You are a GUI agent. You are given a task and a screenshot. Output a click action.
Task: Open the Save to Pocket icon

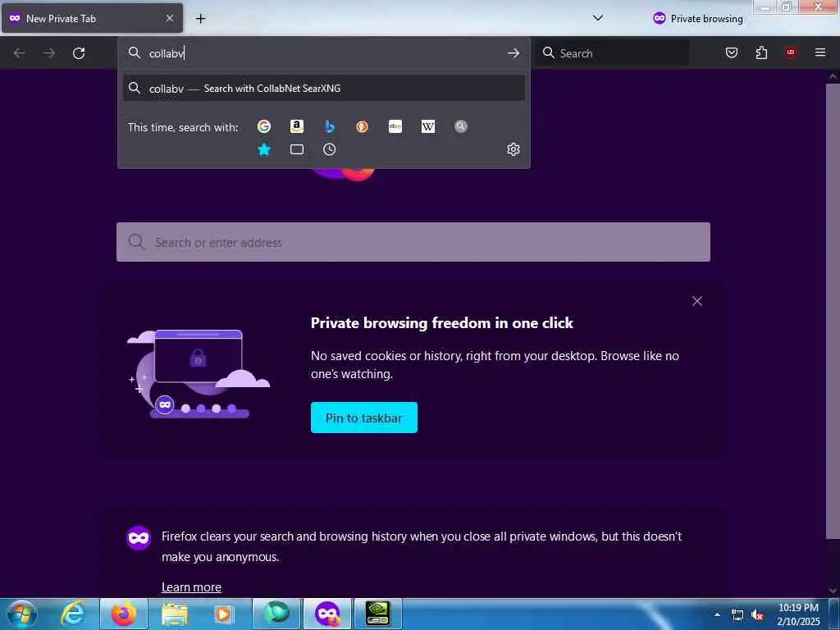732,52
